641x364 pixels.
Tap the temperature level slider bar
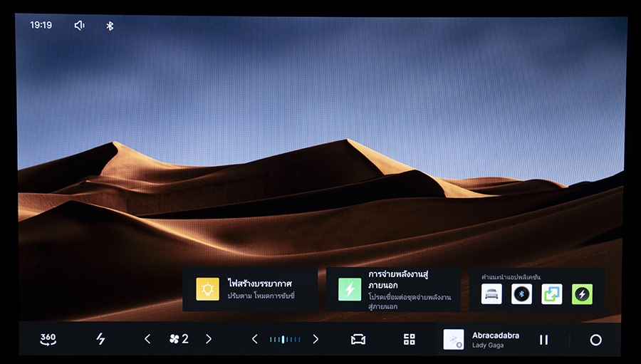click(x=285, y=339)
